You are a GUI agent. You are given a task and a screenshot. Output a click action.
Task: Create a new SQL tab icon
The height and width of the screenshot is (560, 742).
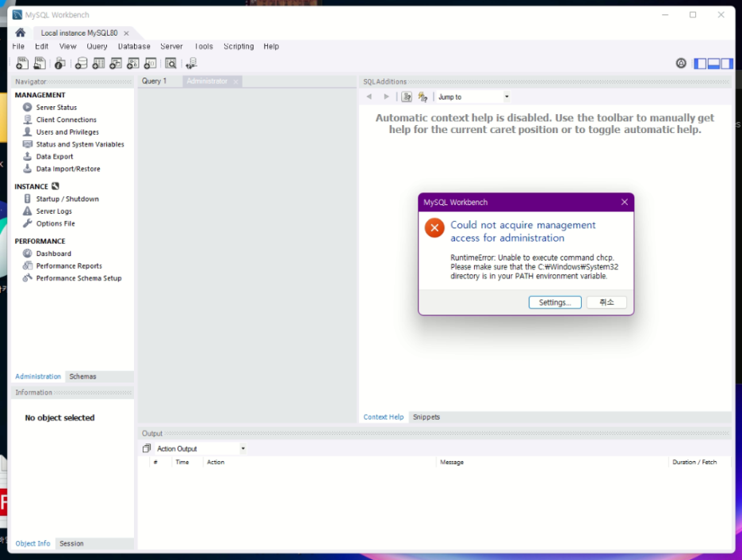pyautogui.click(x=22, y=63)
